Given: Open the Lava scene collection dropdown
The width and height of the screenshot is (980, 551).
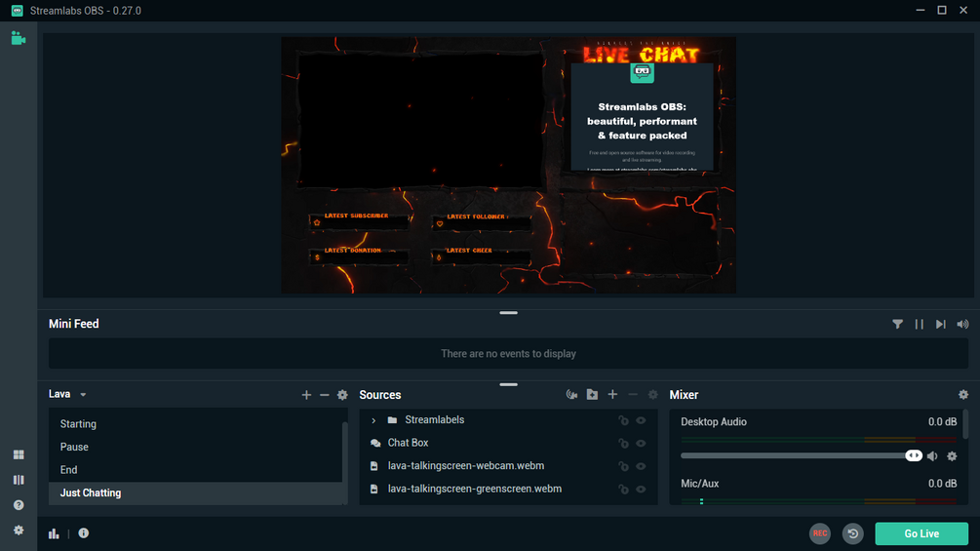Looking at the screenshot, I should [x=67, y=394].
